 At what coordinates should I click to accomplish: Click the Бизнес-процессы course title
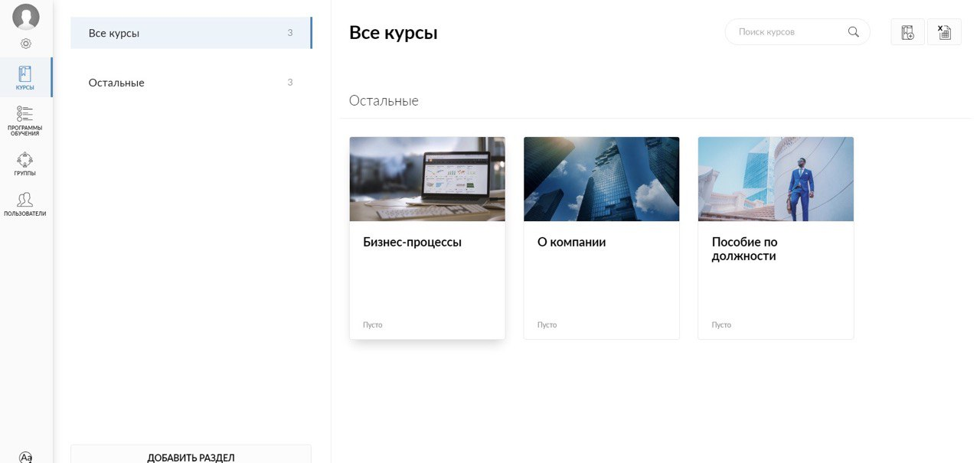412,242
